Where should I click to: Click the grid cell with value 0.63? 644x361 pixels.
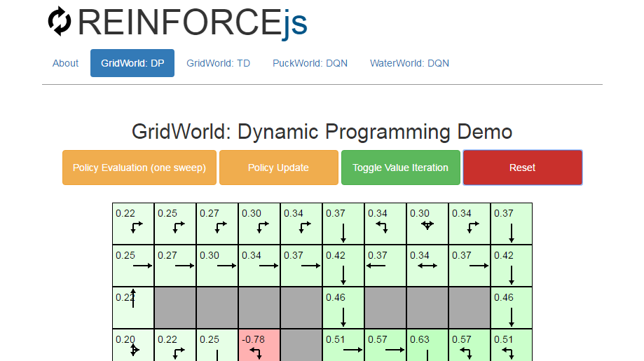(x=427, y=346)
